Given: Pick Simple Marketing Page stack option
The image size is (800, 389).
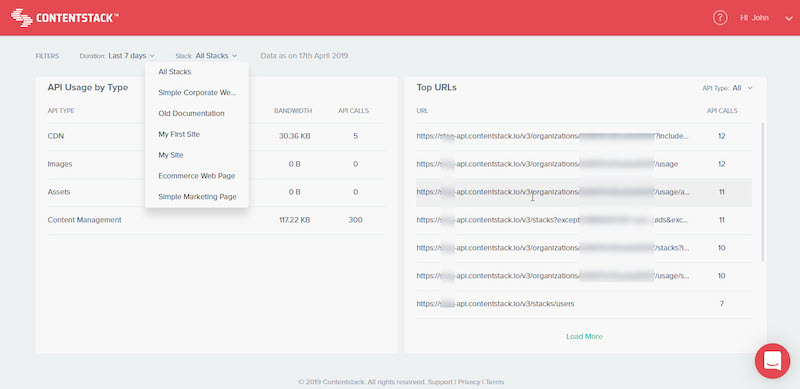Looking at the screenshot, I should coord(196,197).
